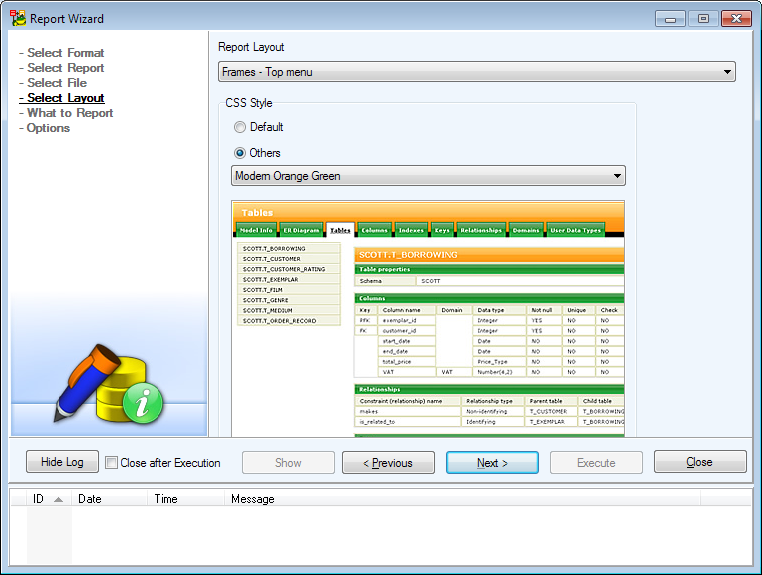Click the Previous button
Viewport: 762px width, 575px height.
(x=388, y=463)
